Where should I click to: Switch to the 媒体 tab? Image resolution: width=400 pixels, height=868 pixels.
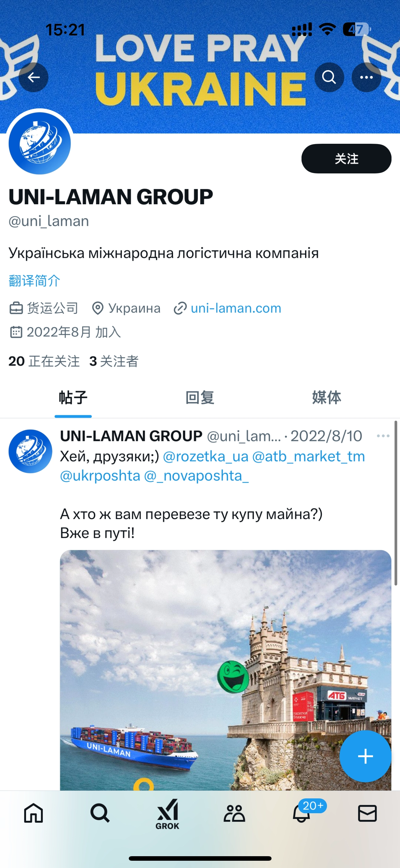pyautogui.click(x=326, y=398)
